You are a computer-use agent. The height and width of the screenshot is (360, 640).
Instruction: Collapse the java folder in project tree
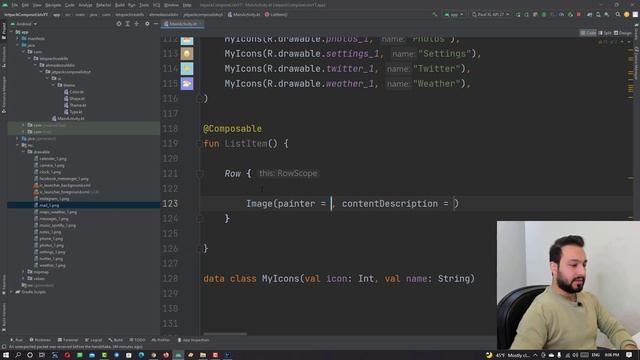18,45
